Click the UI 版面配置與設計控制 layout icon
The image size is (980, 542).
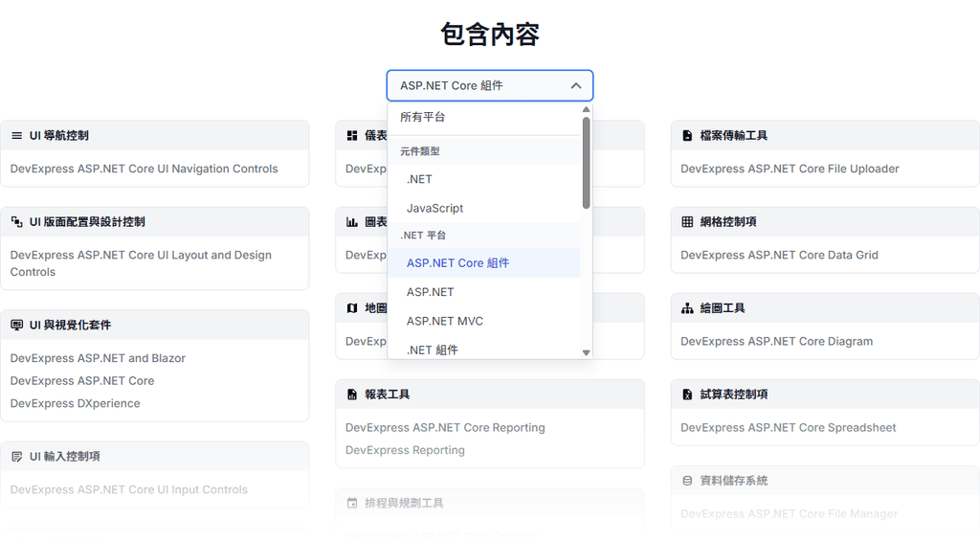17,222
